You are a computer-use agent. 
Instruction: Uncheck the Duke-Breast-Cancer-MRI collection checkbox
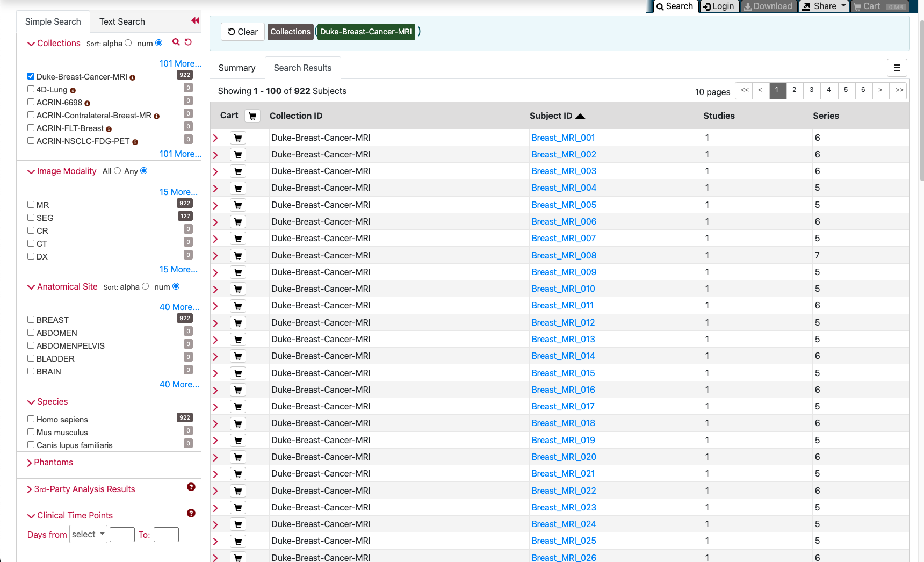click(31, 76)
